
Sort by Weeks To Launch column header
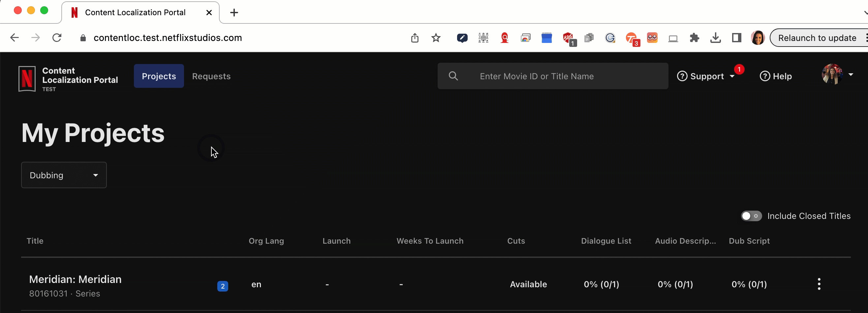click(x=430, y=241)
